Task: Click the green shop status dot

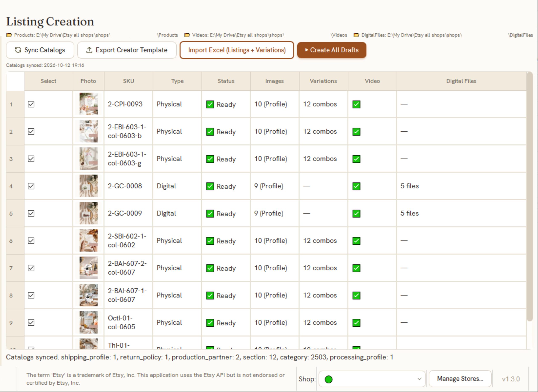Action: tap(329, 379)
